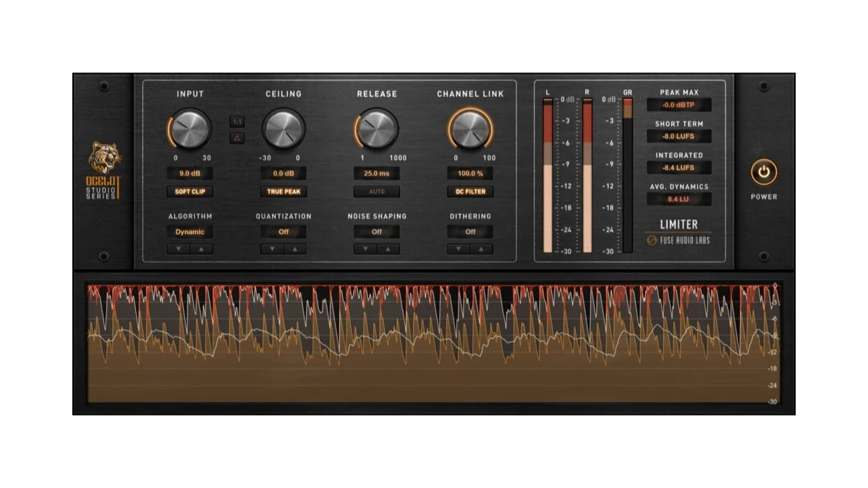Click the PEAK MAX label
This screenshot has width=868, height=488.
[x=679, y=93]
